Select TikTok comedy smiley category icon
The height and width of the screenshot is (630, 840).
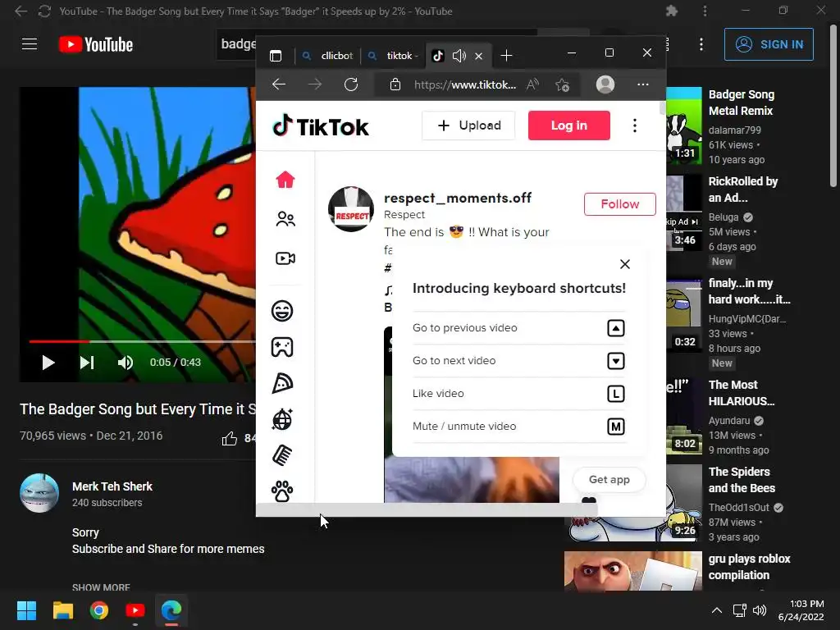(x=282, y=311)
